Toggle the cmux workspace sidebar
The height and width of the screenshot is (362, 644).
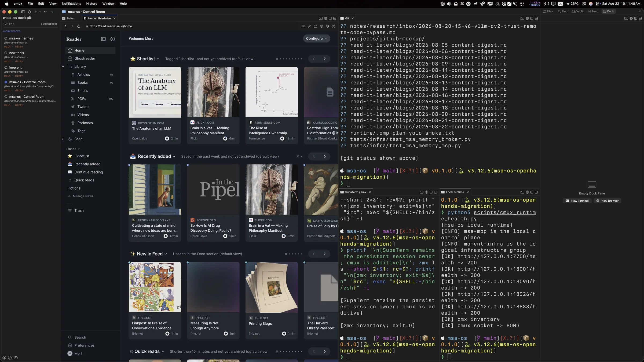pos(23,12)
